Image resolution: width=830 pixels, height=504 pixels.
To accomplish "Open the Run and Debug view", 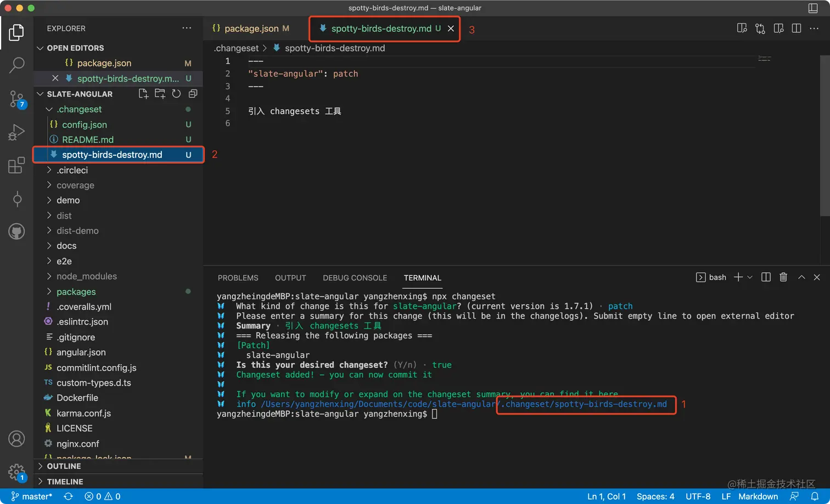I will pos(16,132).
